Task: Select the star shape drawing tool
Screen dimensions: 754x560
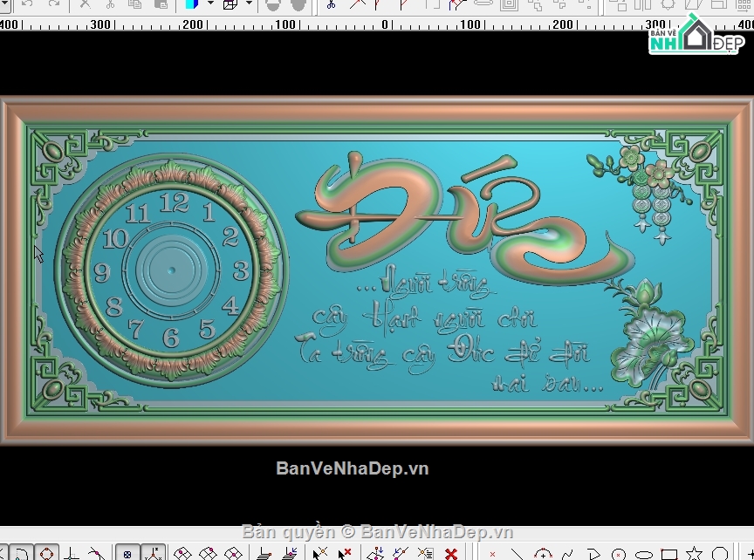Action: (694, 554)
